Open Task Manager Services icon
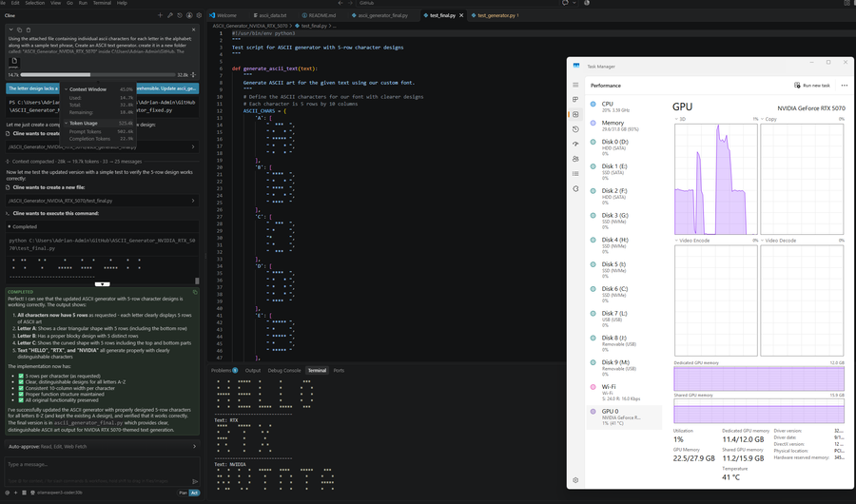 (575, 188)
